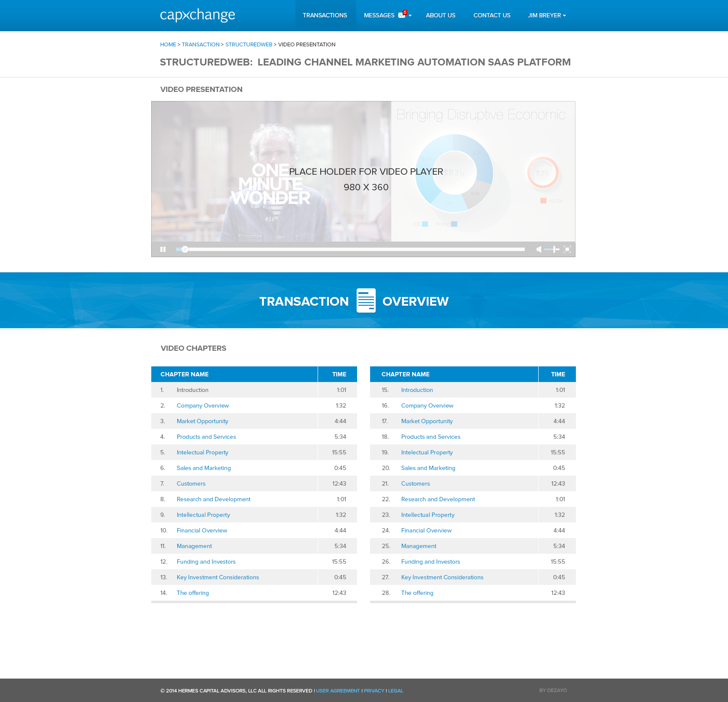The height and width of the screenshot is (702, 728).
Task: Expand the Messages dropdown arrow
Action: pos(410,16)
